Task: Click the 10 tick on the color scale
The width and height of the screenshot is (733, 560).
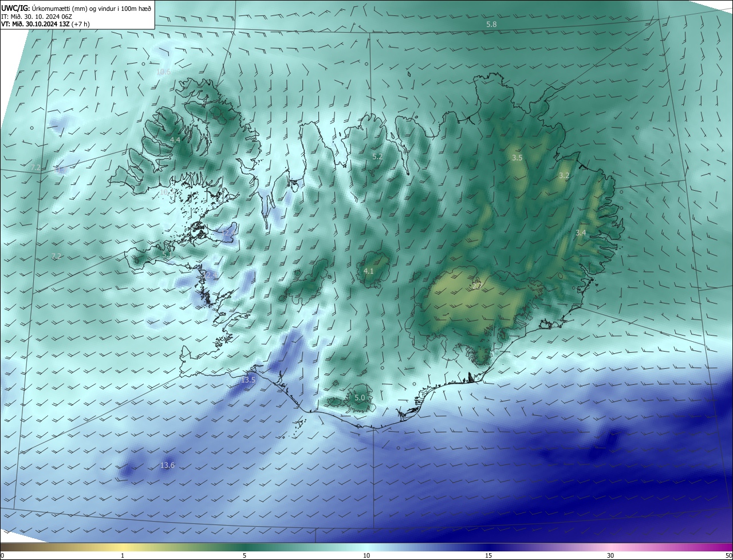Action: click(366, 555)
